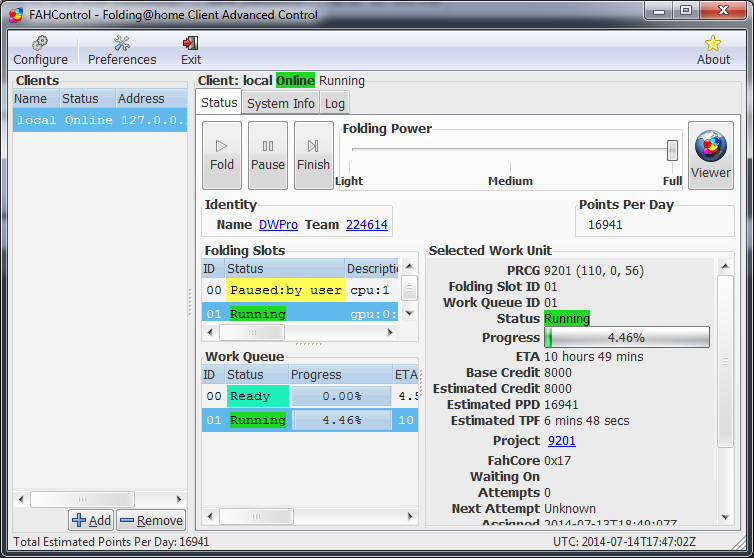Open the DWPro name link
The width and height of the screenshot is (754, 558).
pyautogui.click(x=278, y=225)
